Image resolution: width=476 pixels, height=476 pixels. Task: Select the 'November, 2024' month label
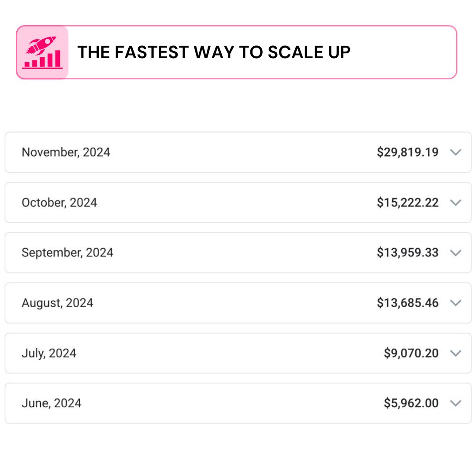(x=66, y=152)
